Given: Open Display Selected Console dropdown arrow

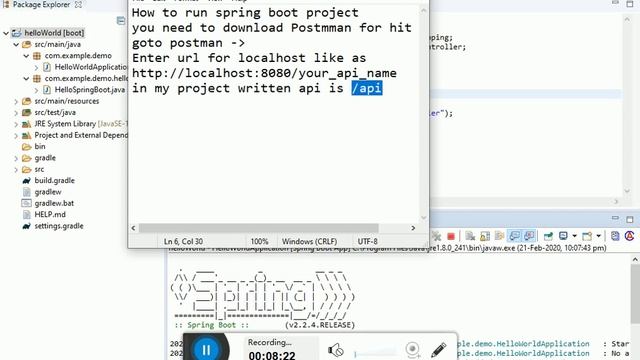Looking at the screenshot, I should coord(574,236).
